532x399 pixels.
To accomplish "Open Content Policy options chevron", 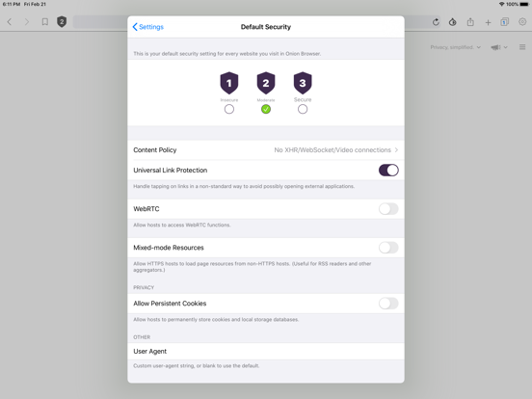I will (x=396, y=150).
